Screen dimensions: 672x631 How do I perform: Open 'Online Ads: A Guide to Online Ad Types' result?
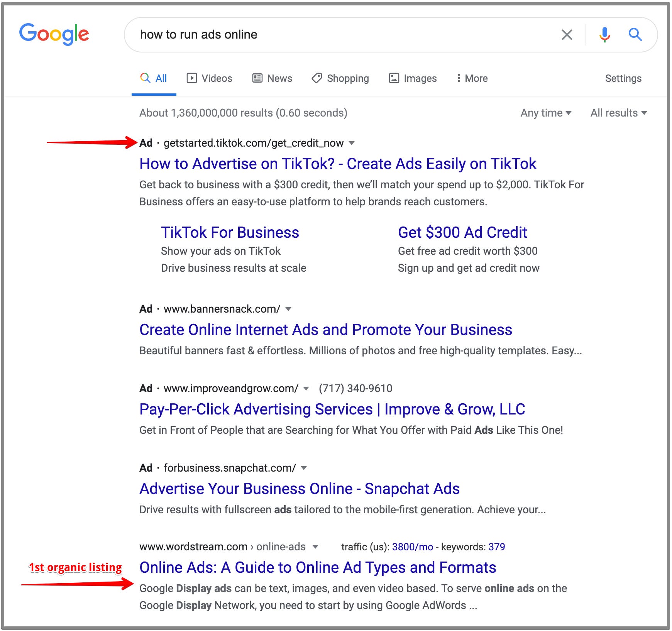click(318, 567)
